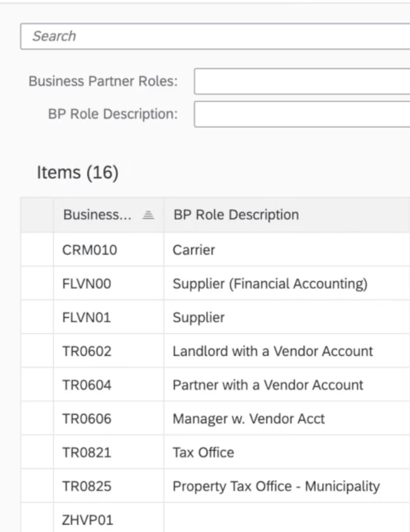Select the Supplier (Financial Accounting) description
This screenshot has height=532, width=410.
pyautogui.click(x=270, y=284)
